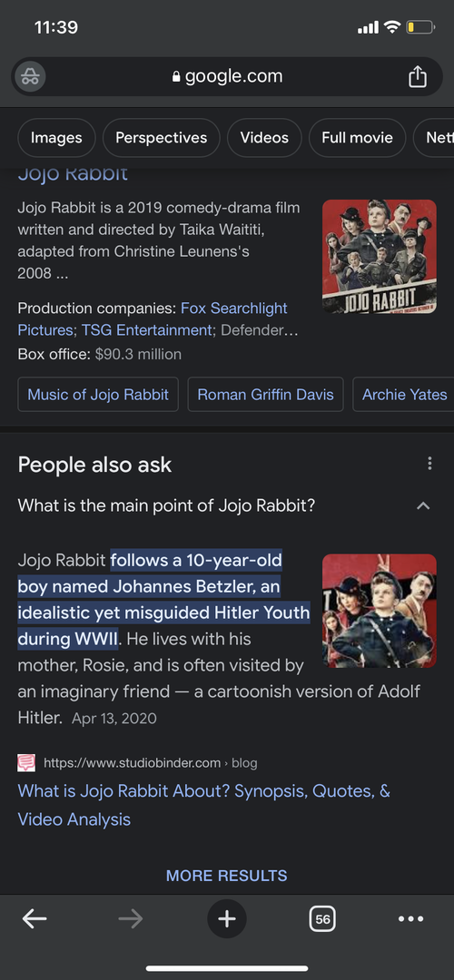Tap the Music of Jojo Rabbit chip
The image size is (454, 980).
click(x=98, y=395)
